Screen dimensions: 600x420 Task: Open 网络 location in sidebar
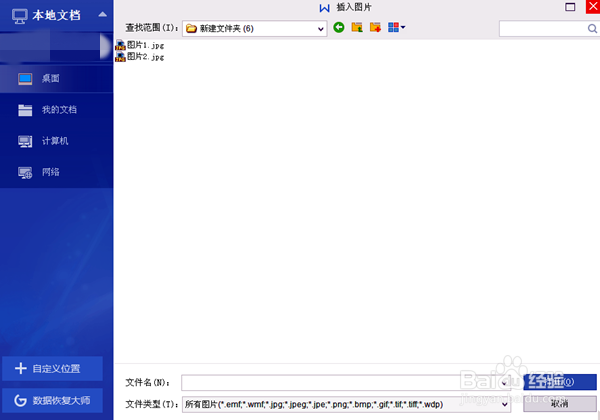point(57,172)
